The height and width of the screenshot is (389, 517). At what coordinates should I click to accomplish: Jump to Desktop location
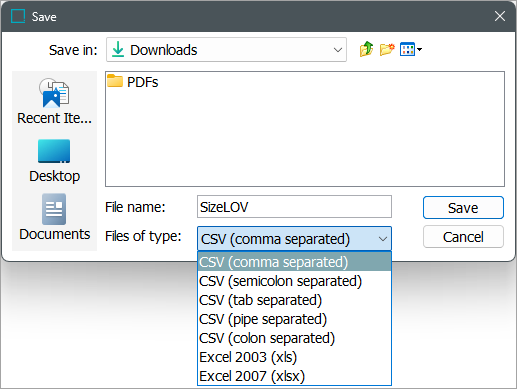[x=54, y=161]
